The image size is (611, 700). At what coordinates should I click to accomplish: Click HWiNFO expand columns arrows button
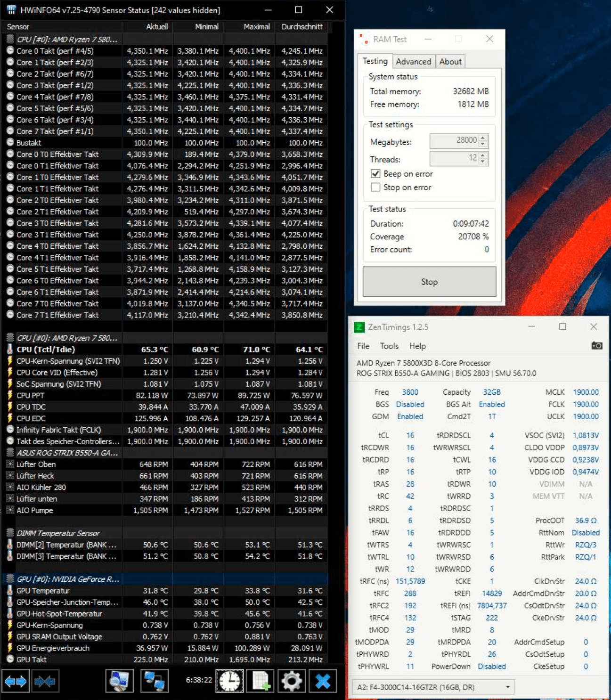pyautogui.click(x=16, y=681)
